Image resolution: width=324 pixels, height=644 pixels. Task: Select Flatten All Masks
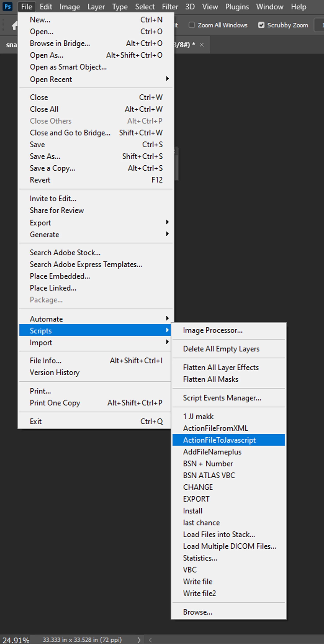[x=229, y=379]
